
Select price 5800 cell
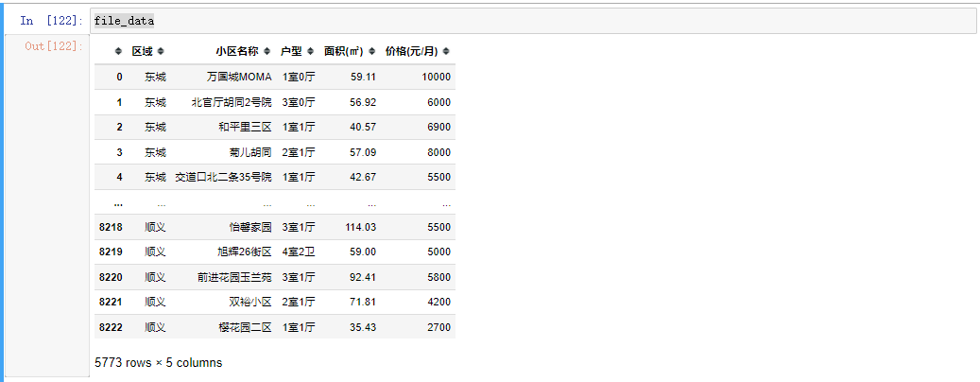439,277
